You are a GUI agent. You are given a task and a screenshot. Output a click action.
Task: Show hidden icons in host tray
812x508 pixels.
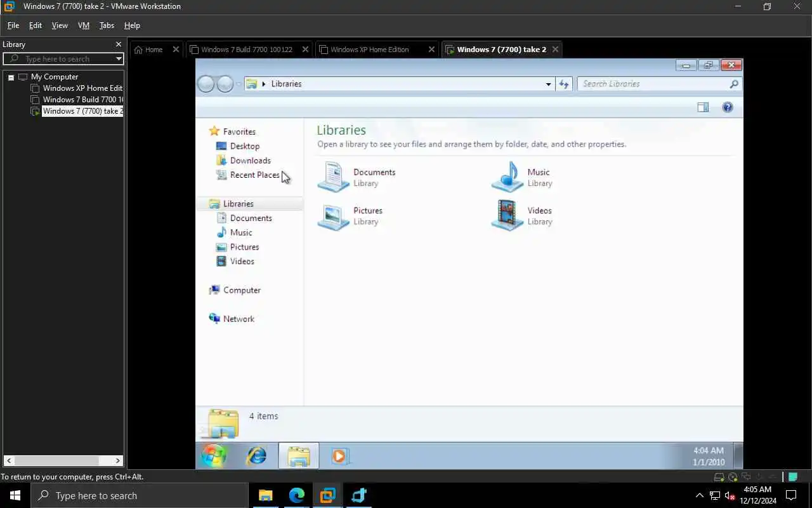point(700,495)
